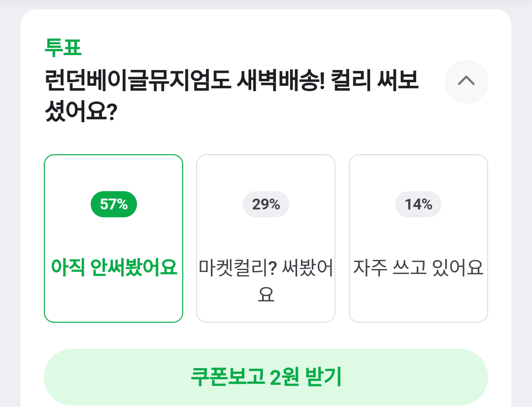Click the green 투표 section label

pos(63,48)
